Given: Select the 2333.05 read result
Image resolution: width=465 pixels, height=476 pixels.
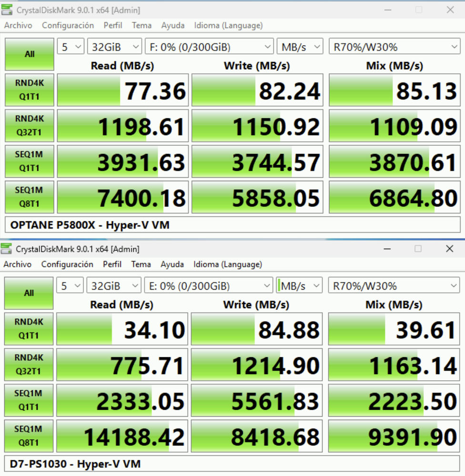Looking at the screenshot, I should coord(122,400).
